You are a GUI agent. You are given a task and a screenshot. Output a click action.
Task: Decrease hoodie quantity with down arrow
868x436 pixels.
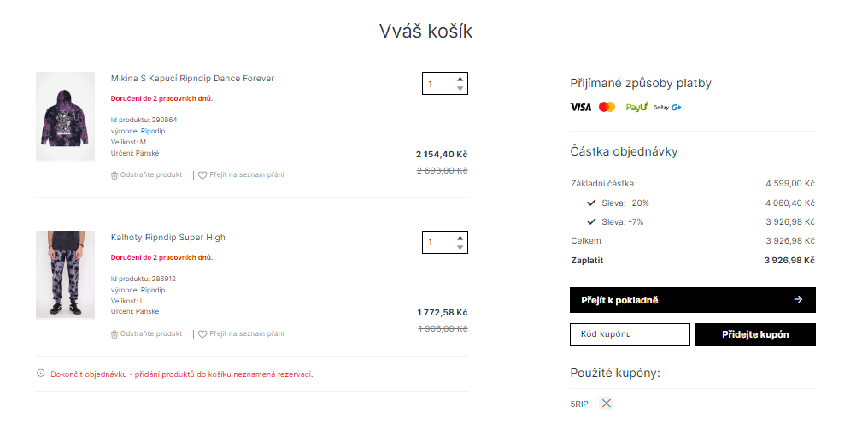pyautogui.click(x=460, y=88)
